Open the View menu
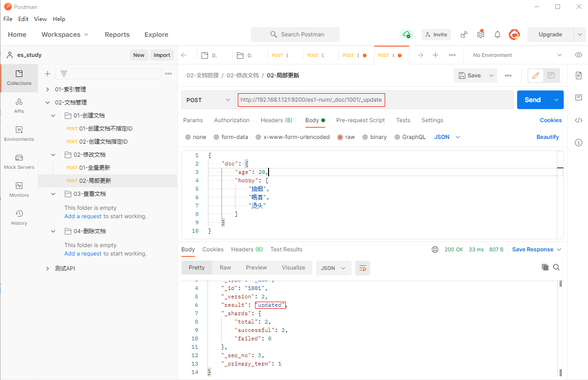This screenshot has width=588, height=380. tap(40, 19)
